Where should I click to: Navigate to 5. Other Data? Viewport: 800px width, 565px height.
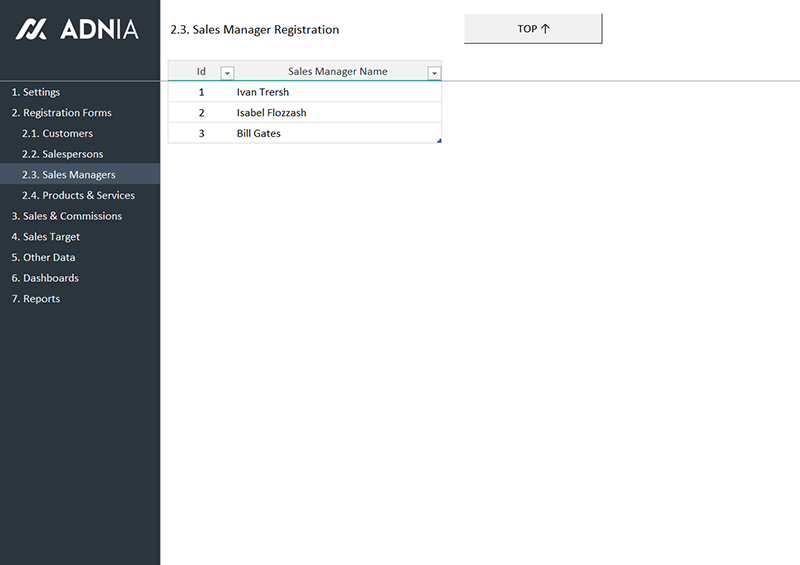[x=43, y=257]
